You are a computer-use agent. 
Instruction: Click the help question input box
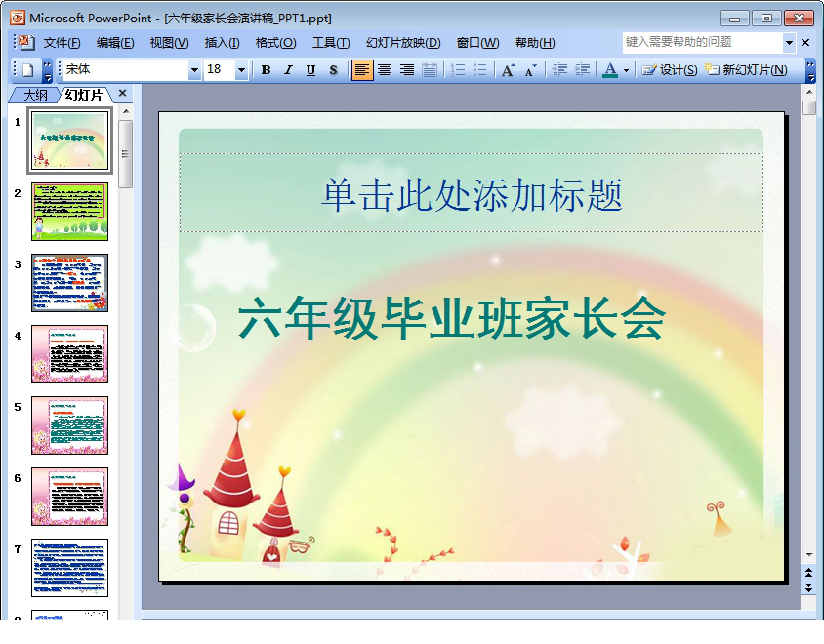[x=703, y=42]
